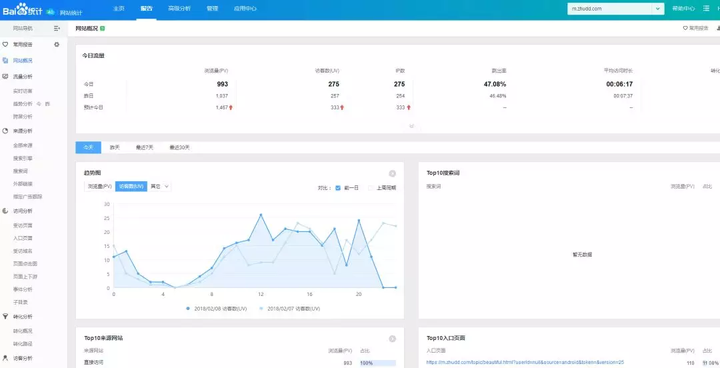The height and width of the screenshot is (368, 720).
Task: Toggle the 2018/02/07 UV legend series
Action: tap(290, 309)
